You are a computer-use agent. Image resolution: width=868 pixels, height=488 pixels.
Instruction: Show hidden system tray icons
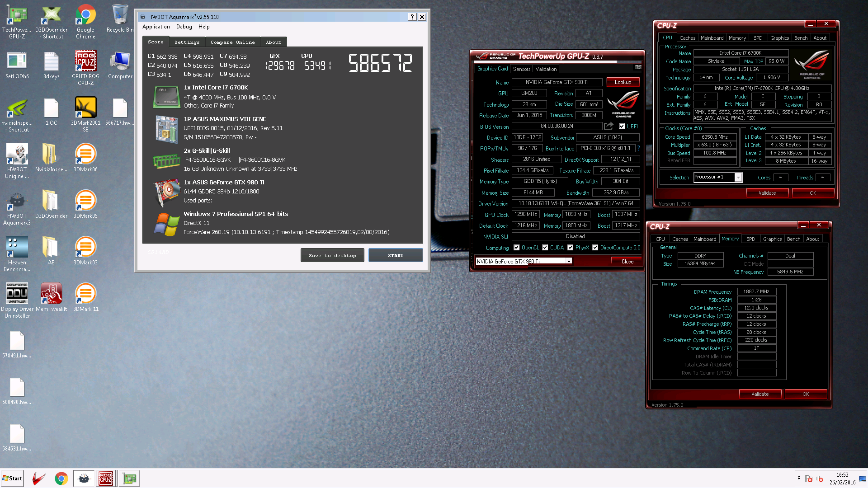tap(799, 478)
